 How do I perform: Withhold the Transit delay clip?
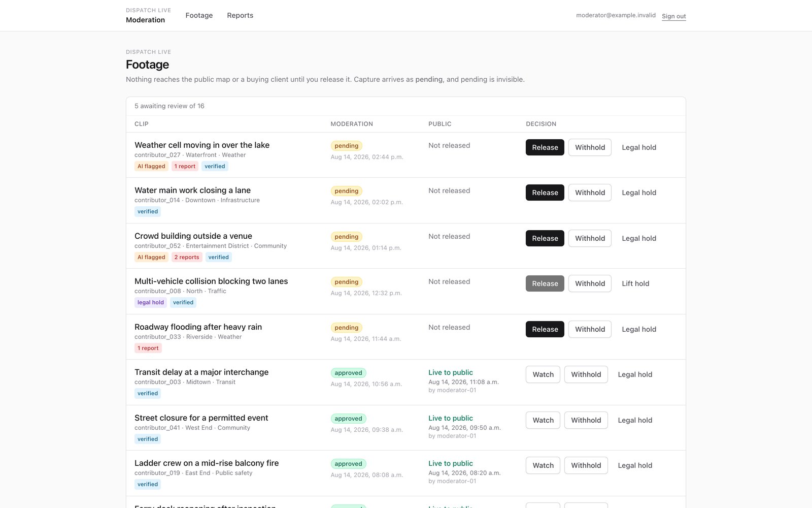(586, 374)
